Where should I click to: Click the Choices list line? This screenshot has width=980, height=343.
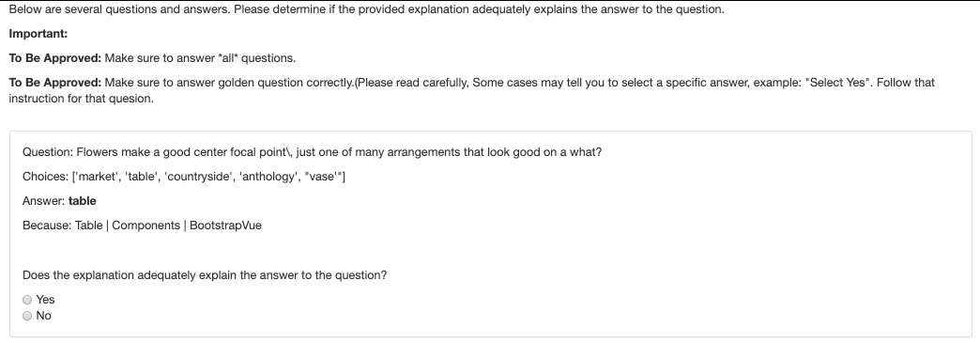point(184,177)
